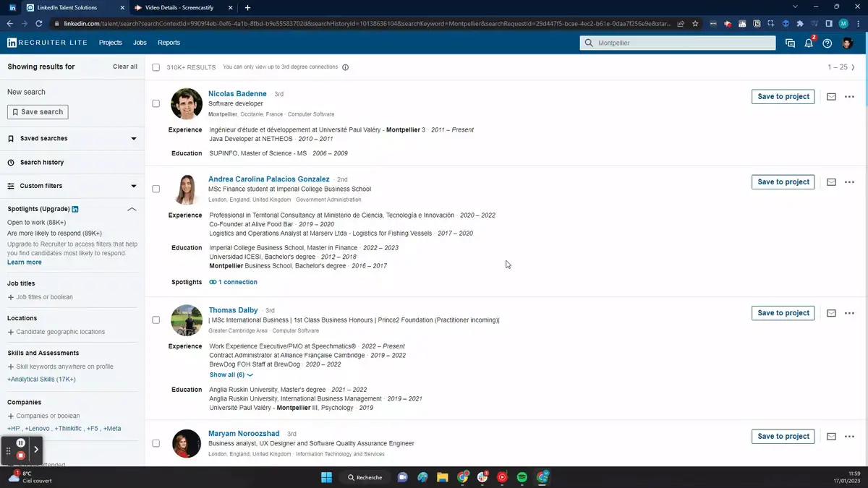Select Maryam Noroozshad's checkbox
Screen dimensions: 868x488
click(156, 443)
